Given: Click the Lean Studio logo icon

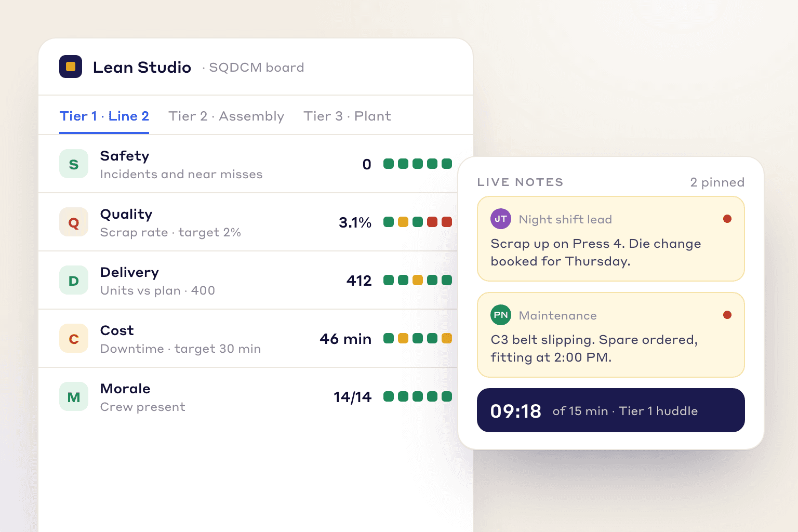Looking at the screenshot, I should point(71,66).
